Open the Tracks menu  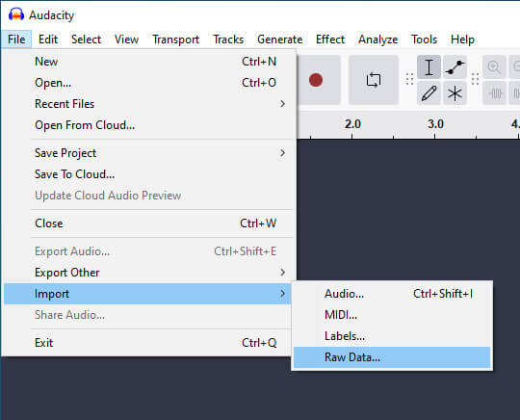(x=228, y=39)
